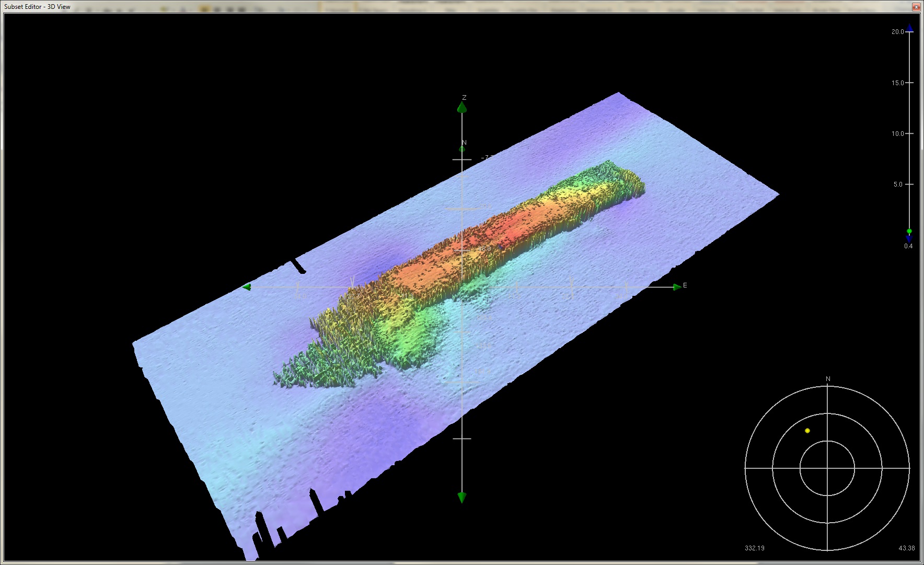Close the Subset Editor 3D View window
The height and width of the screenshot is (565, 924).
click(916, 7)
